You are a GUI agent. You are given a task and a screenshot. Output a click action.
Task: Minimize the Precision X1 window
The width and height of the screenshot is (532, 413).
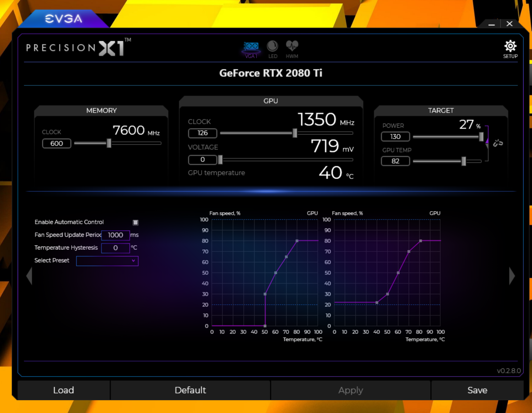point(492,24)
